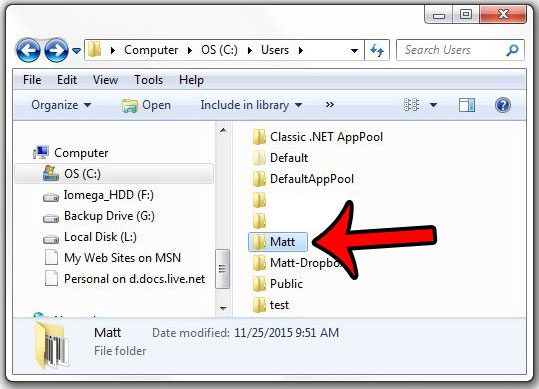Click the OS (C:) Windows drive icon
The height and width of the screenshot is (389, 539).
click(51, 173)
